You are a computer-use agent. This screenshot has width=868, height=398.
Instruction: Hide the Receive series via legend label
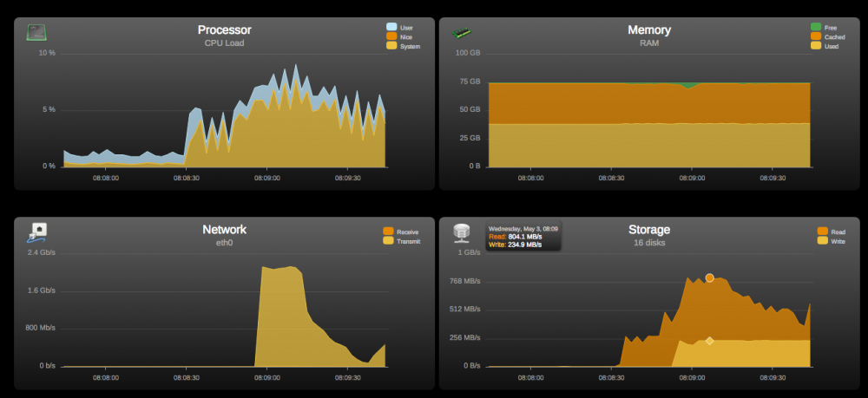tap(407, 232)
